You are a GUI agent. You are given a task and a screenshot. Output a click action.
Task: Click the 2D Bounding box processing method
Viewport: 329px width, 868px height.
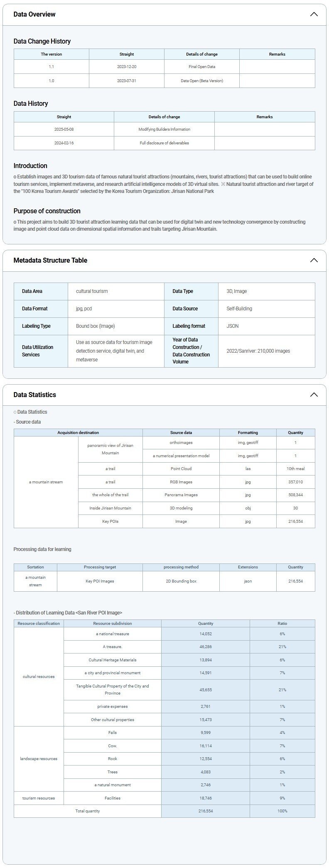pos(181,581)
